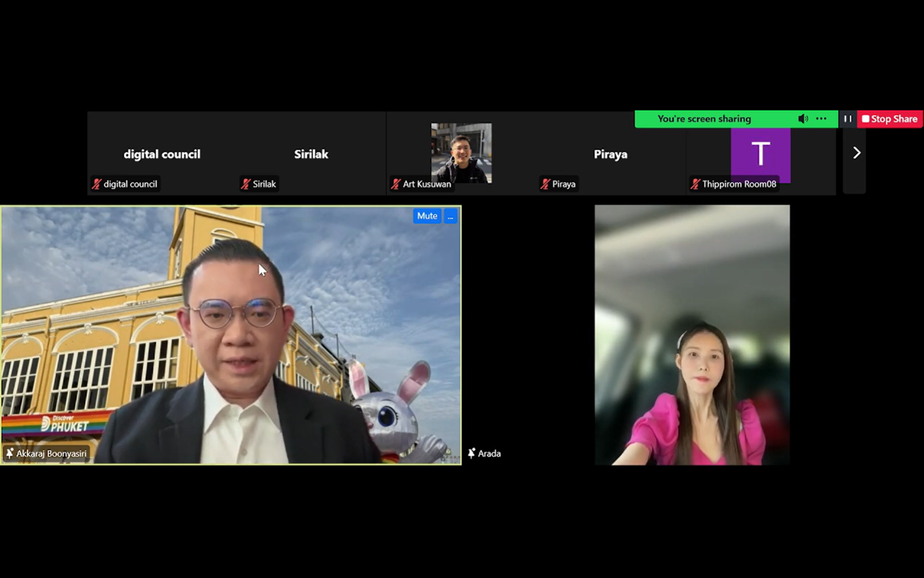Open screen sharing more options ellipsis
Viewport: 924px width, 578px height.
pos(821,119)
